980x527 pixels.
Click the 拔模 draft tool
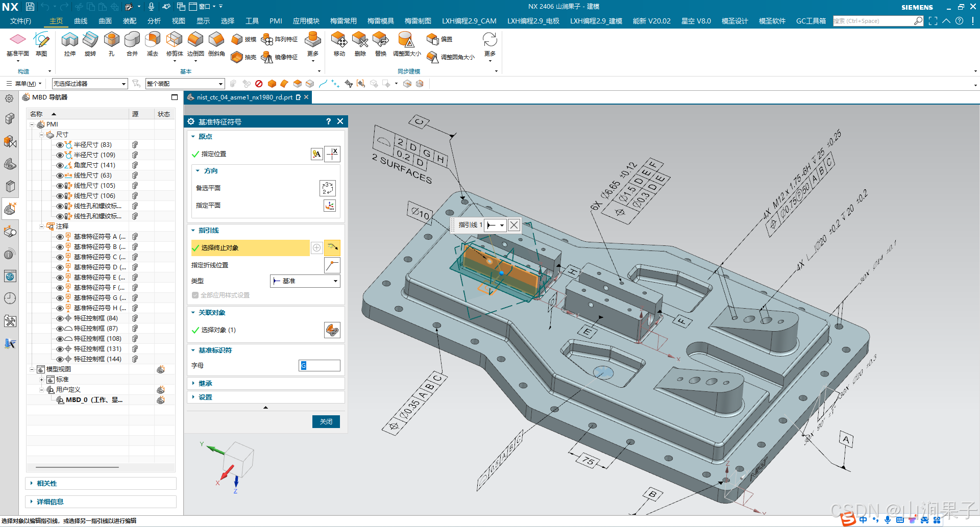[x=243, y=39]
